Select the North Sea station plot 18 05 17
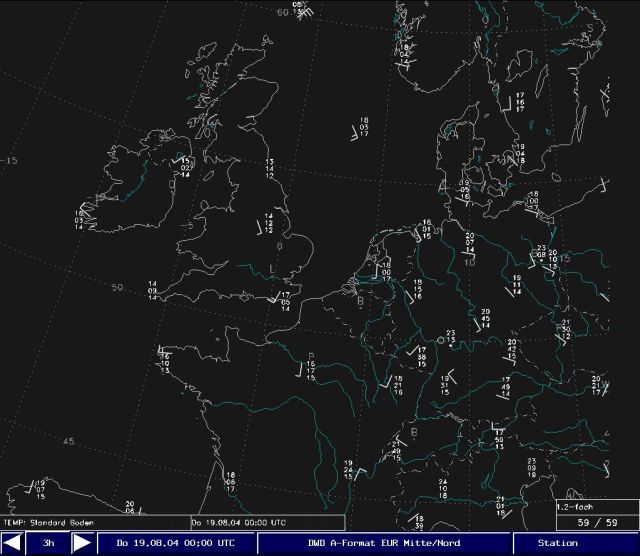This screenshot has width=640, height=556. pos(363,127)
